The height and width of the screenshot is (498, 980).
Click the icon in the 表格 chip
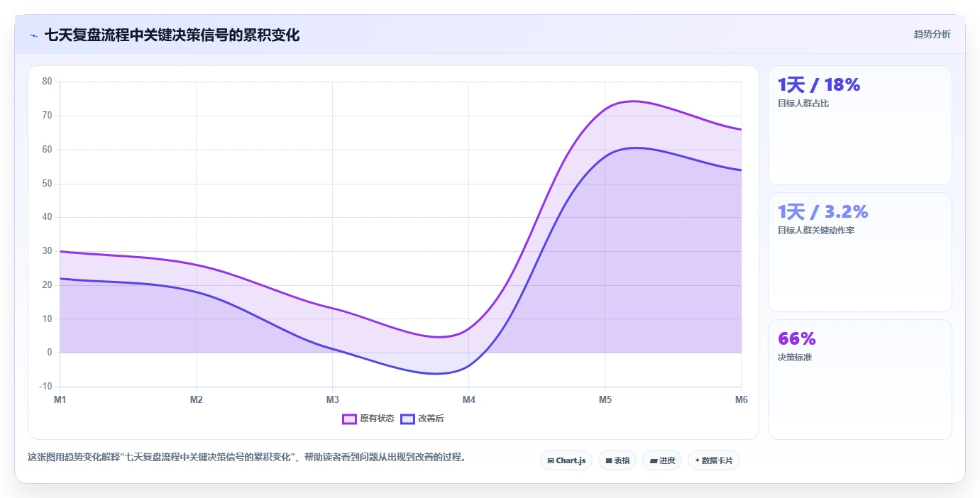tap(609, 461)
